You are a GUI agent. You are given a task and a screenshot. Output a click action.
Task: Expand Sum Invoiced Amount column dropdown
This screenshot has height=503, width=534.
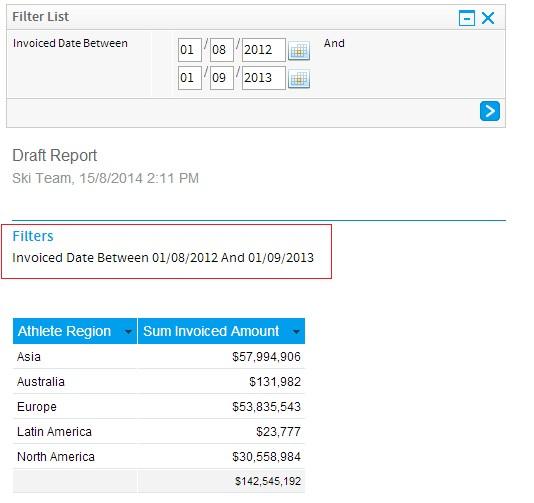[x=296, y=331]
